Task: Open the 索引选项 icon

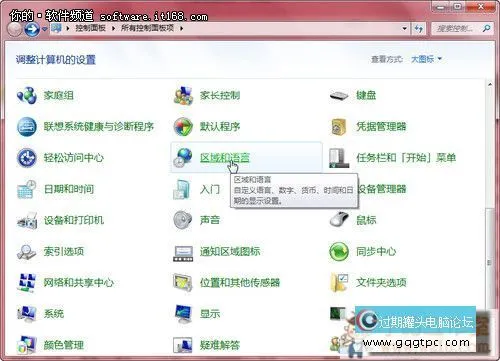Action: click(x=27, y=252)
